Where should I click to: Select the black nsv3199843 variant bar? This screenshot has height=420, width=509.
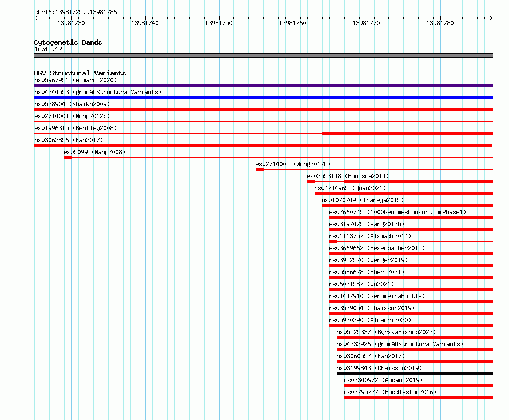point(415,374)
